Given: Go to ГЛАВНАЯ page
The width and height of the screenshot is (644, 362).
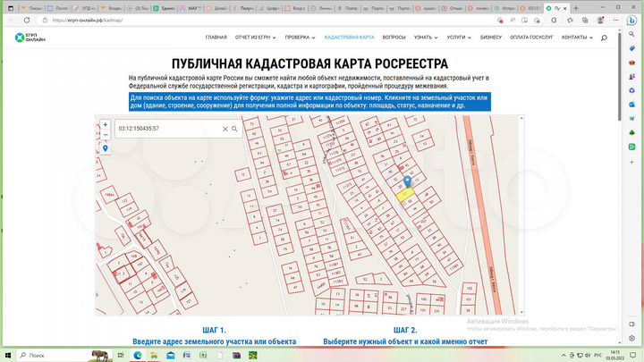Looking at the screenshot, I should pos(216,38).
